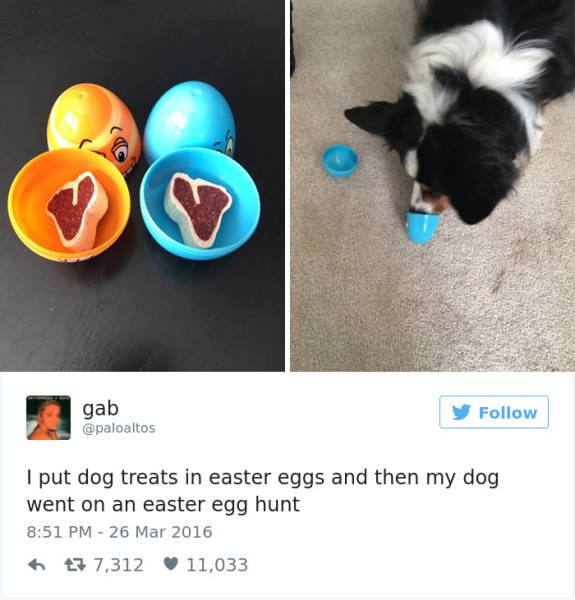Click the blue egg half holding a treat
This screenshot has width=575, height=600.
point(200,204)
